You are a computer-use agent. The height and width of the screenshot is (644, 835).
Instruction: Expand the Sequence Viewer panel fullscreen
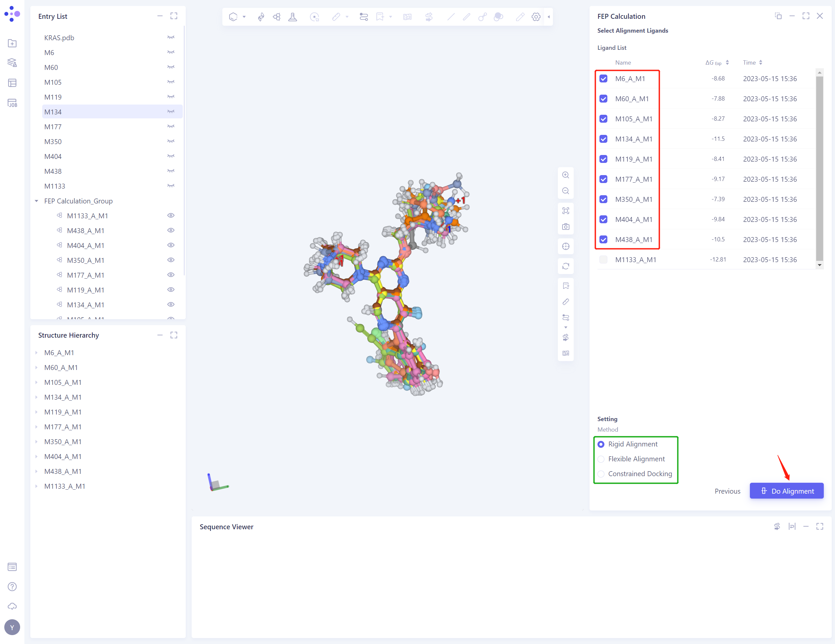pos(820,526)
